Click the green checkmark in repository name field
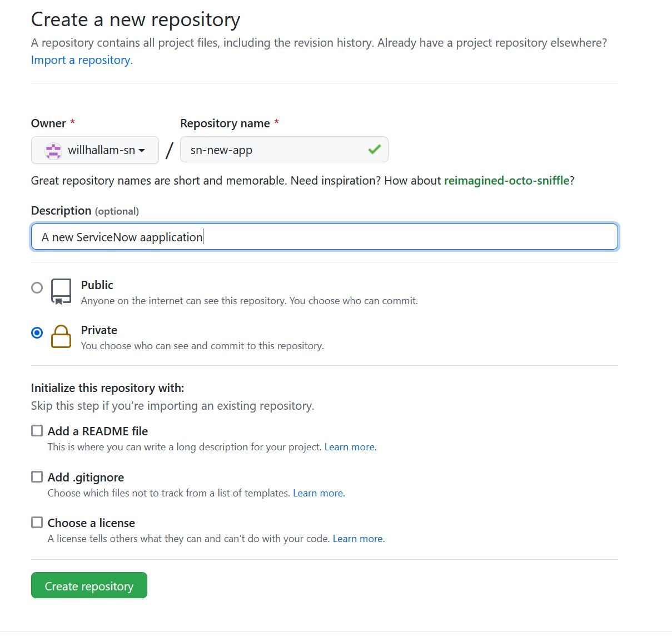The image size is (672, 641). [x=375, y=150]
